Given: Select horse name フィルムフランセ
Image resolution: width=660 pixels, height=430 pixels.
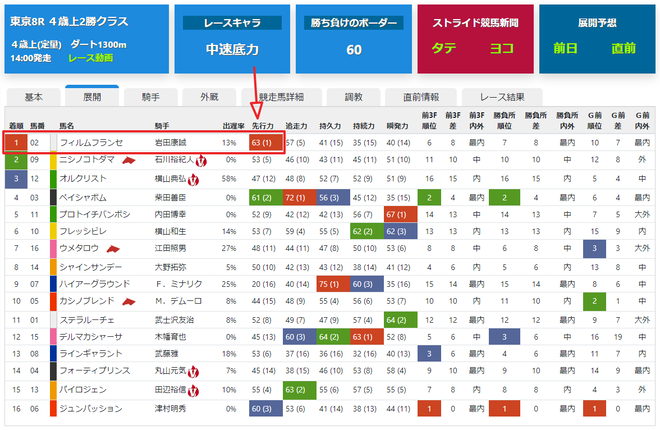Looking at the screenshot, I should 91,143.
